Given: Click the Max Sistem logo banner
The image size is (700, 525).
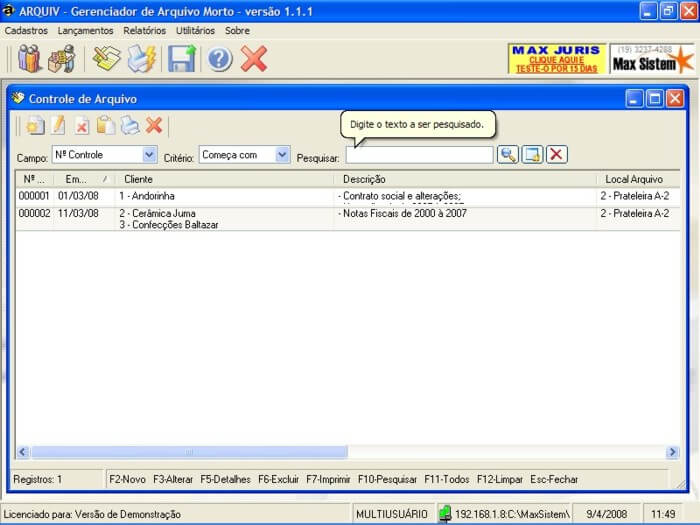Looking at the screenshot, I should 652,59.
